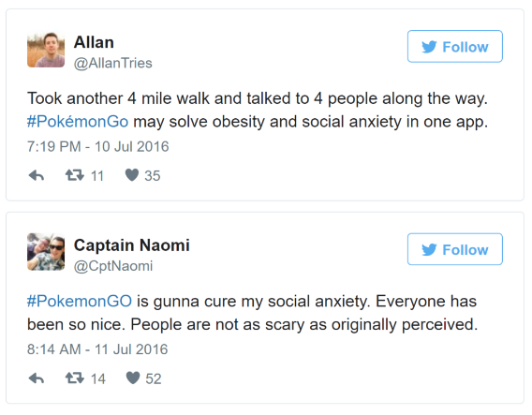Click Twitter bird icon in Naomi's Follow button
The height and width of the screenshot is (415, 532).
[x=429, y=250]
